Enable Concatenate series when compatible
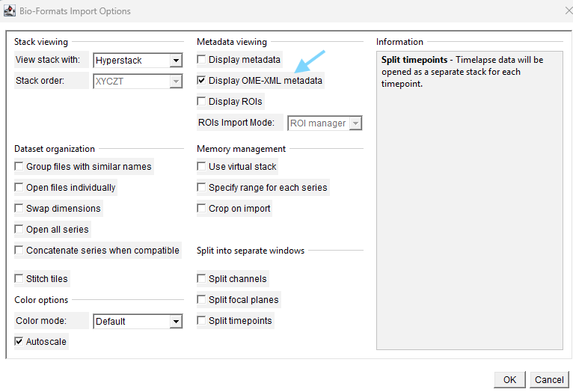 (x=19, y=251)
